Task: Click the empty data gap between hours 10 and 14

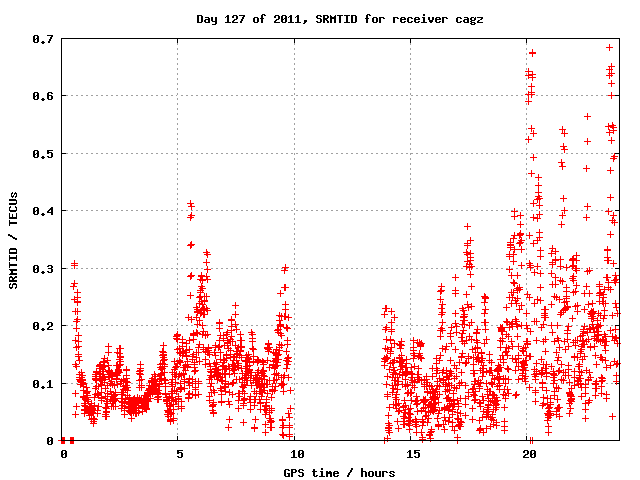Action: pyautogui.click(x=340, y=300)
